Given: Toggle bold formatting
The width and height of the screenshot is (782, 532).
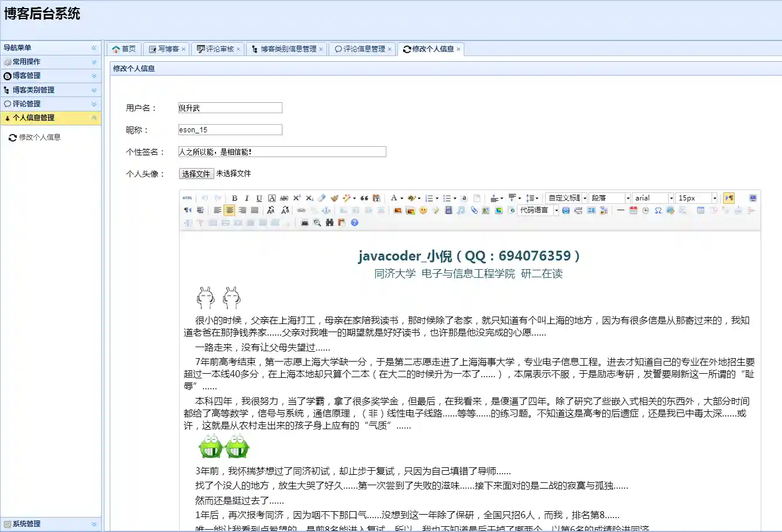Looking at the screenshot, I should [x=234, y=198].
